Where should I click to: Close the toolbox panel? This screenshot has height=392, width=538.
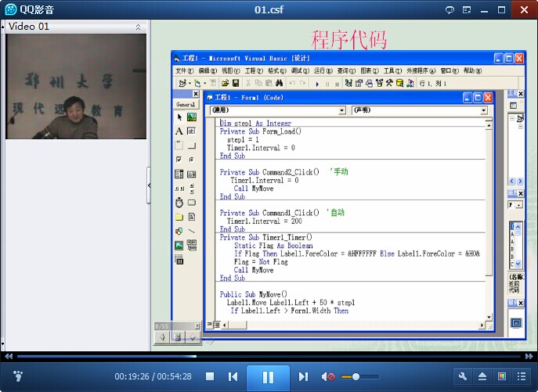(x=196, y=94)
